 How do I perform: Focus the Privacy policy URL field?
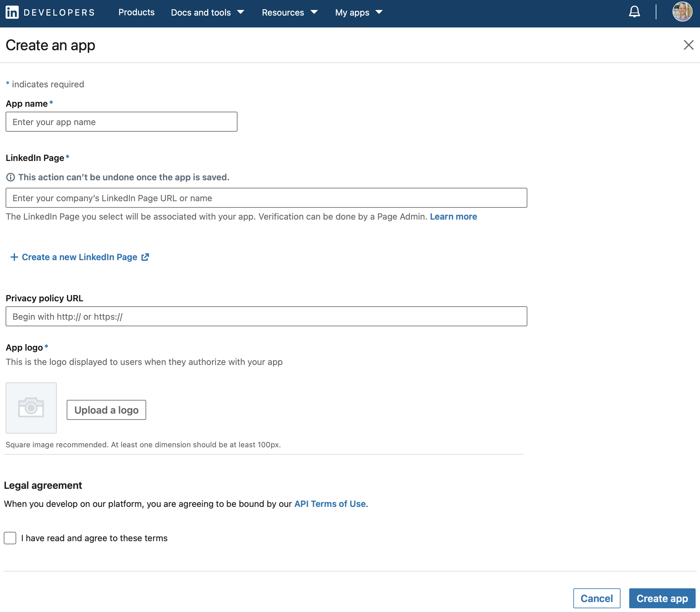(266, 316)
